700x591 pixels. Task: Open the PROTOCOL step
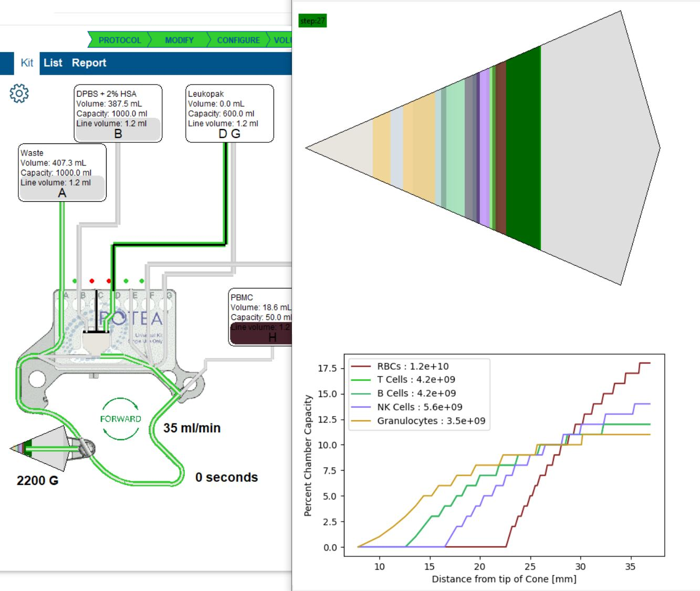(119, 40)
